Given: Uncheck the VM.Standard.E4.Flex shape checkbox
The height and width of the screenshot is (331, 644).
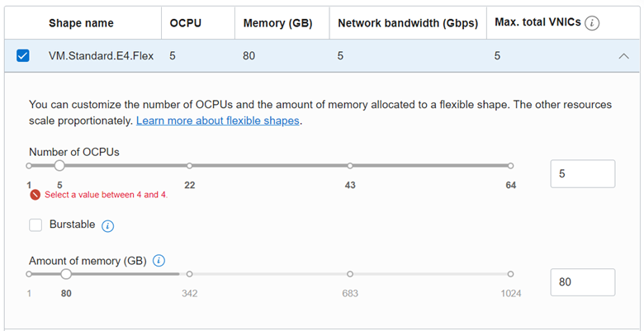Looking at the screenshot, I should click(x=23, y=56).
